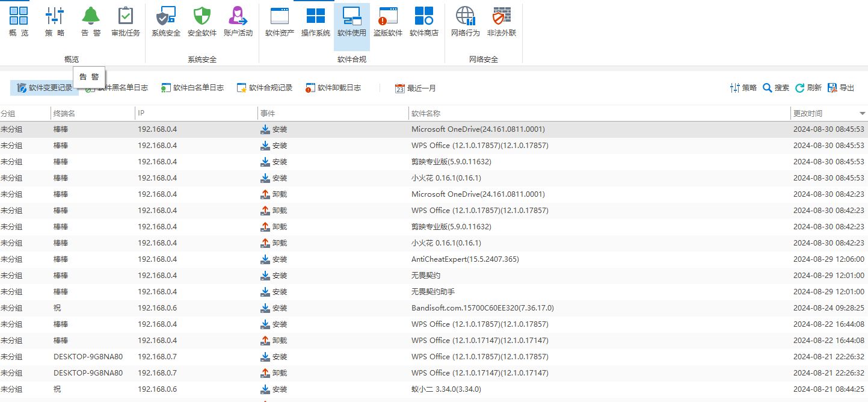The height and width of the screenshot is (402, 868).
Task: Switch to 软件白名单日志 tab
Action: [192, 88]
